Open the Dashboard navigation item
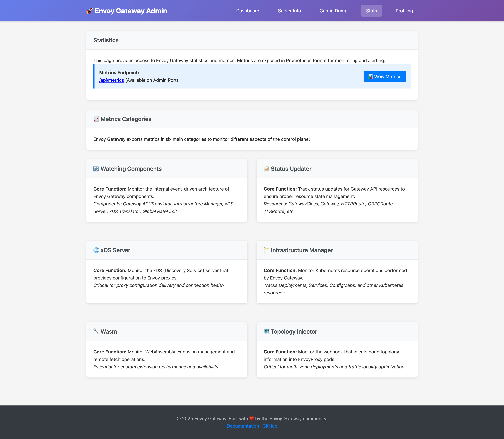This screenshot has width=504, height=439. coord(248,11)
